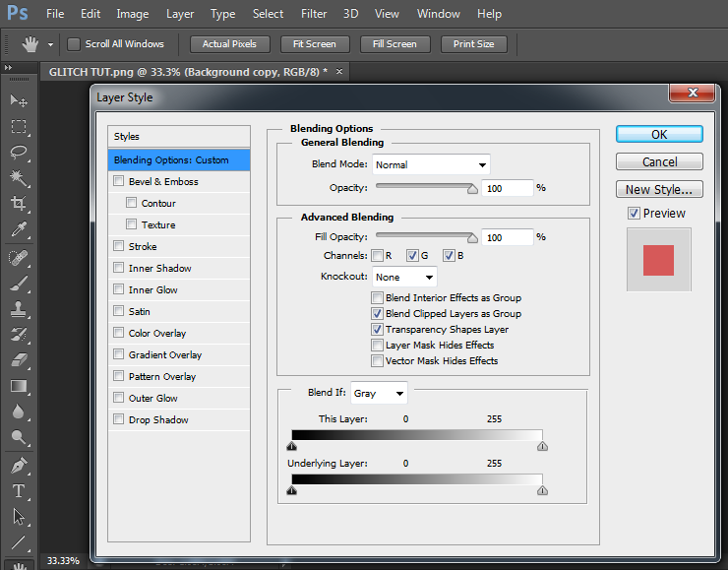Click the Opacity value input field
728x570 pixels.
(507, 187)
